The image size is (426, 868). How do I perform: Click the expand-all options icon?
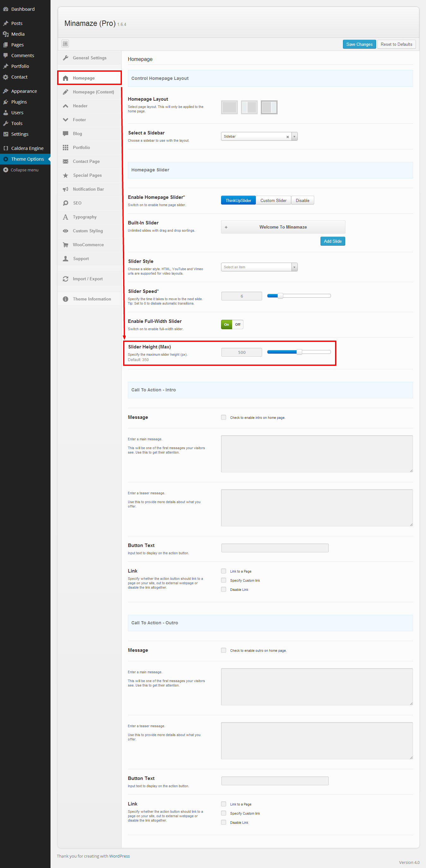(65, 44)
